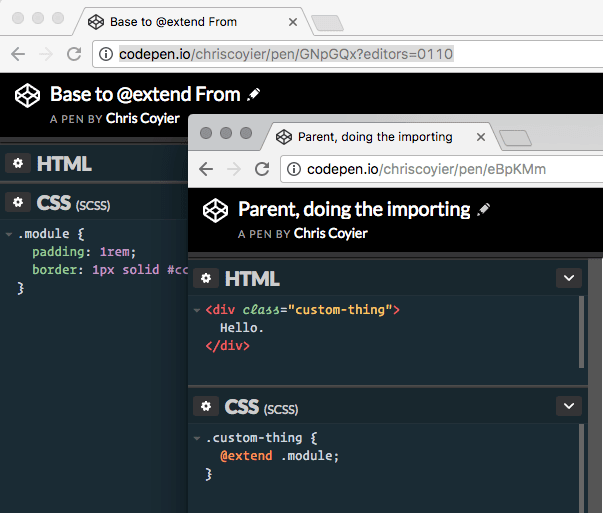Collapse the .custom-thing rule fold arrow
This screenshot has width=603, height=513.
pyautogui.click(x=195, y=438)
